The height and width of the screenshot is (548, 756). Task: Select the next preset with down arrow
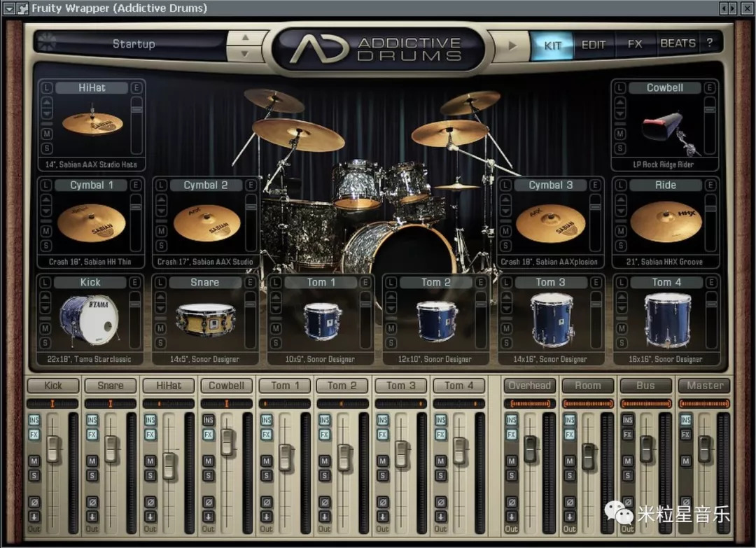point(244,53)
